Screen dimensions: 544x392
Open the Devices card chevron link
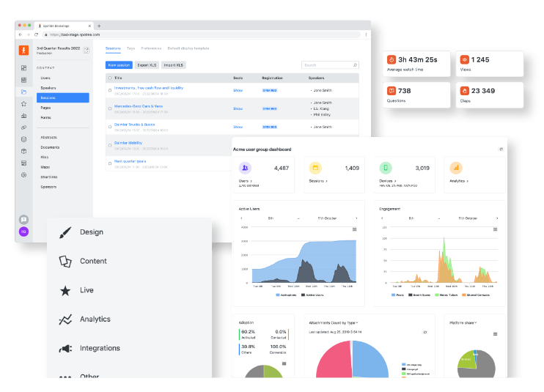click(395, 181)
